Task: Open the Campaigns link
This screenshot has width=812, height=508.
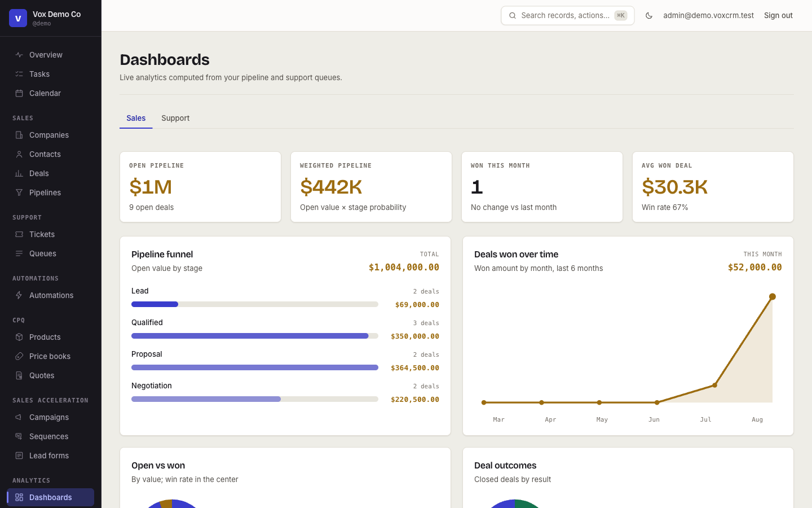Action: pyautogui.click(x=50, y=417)
